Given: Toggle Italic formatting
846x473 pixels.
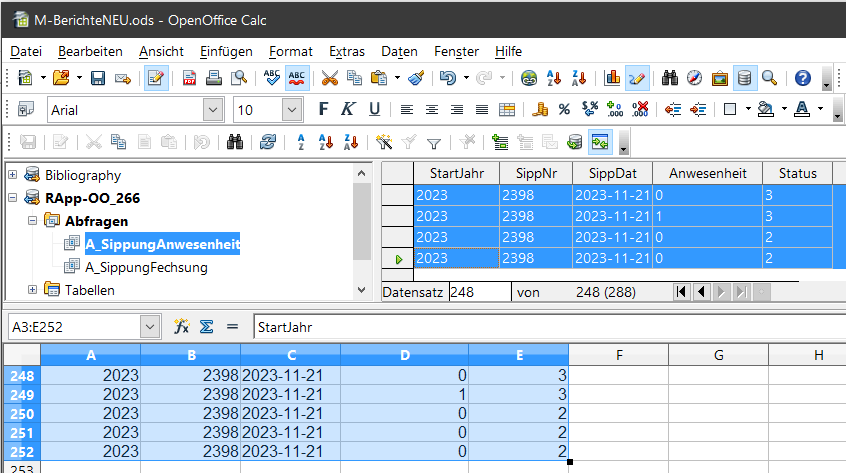Looking at the screenshot, I should click(x=348, y=110).
